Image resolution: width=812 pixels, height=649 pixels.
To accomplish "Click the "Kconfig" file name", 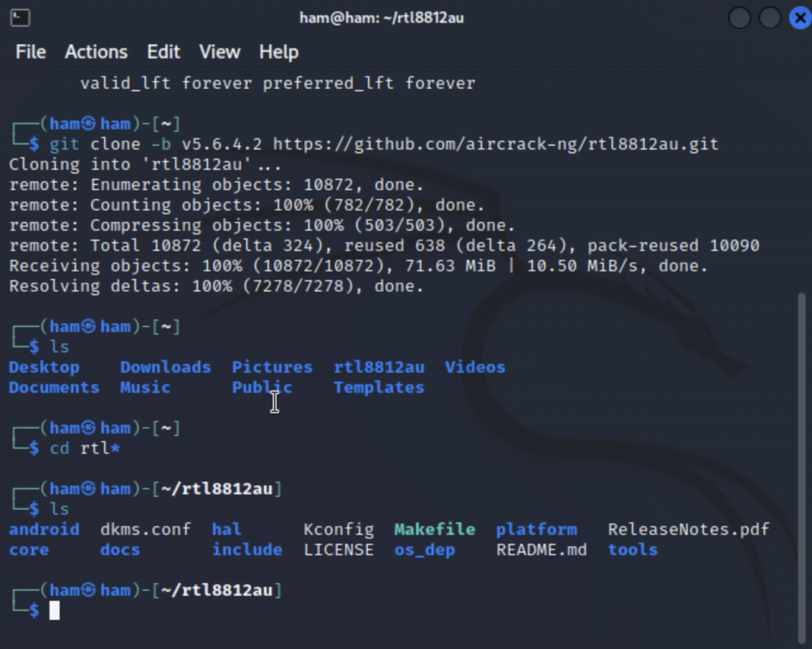I will point(339,529).
